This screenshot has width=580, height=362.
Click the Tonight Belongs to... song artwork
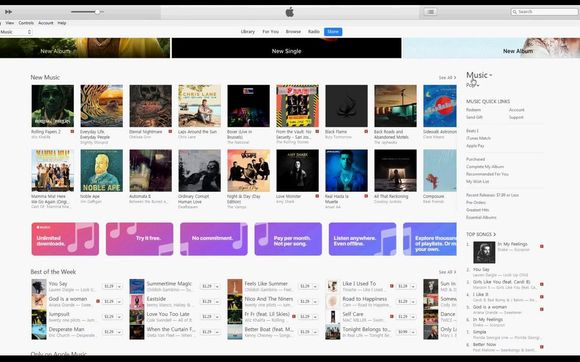(x=333, y=332)
